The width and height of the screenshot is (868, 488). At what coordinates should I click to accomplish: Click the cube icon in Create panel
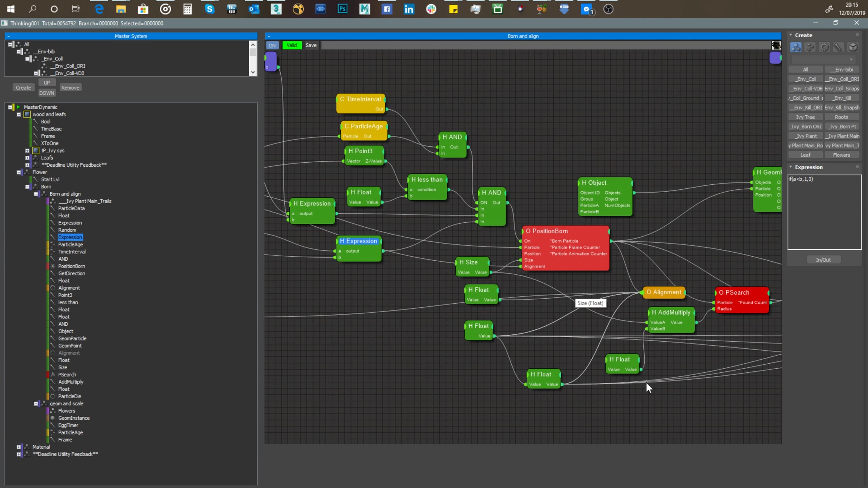(x=853, y=47)
